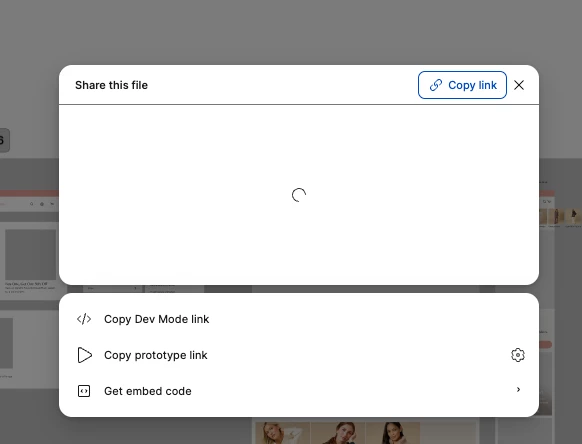Open prototype link settings gear

518,355
